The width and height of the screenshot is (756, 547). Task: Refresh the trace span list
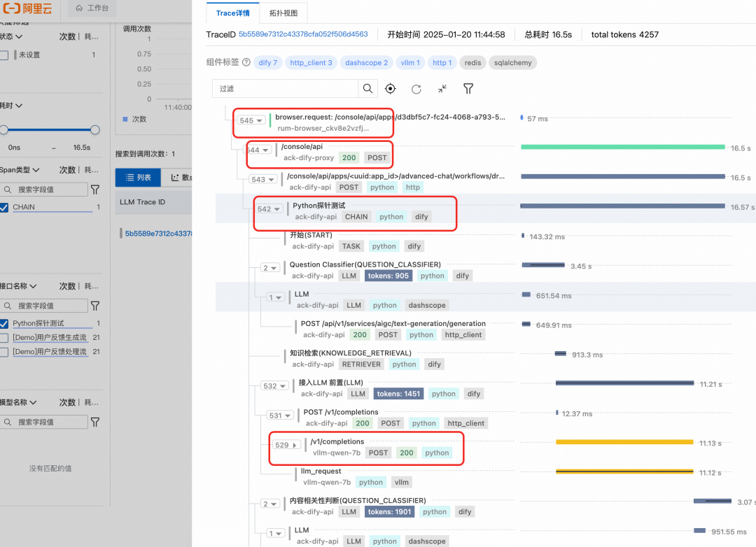[416, 89]
